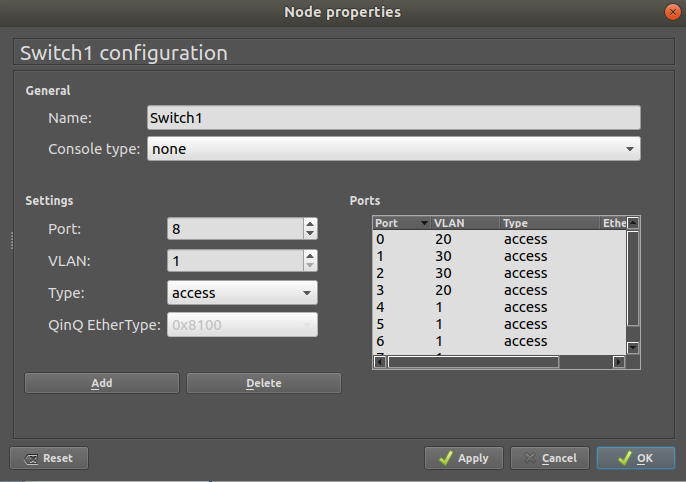Click the Ports list scroll down arrow
The width and height of the screenshot is (686, 482).
coord(633,348)
